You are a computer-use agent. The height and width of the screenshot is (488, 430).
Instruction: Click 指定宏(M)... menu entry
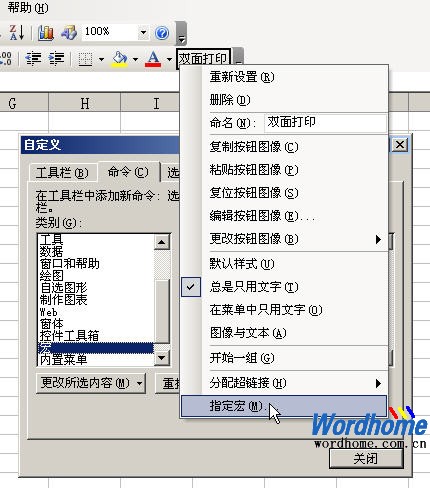tap(284, 406)
